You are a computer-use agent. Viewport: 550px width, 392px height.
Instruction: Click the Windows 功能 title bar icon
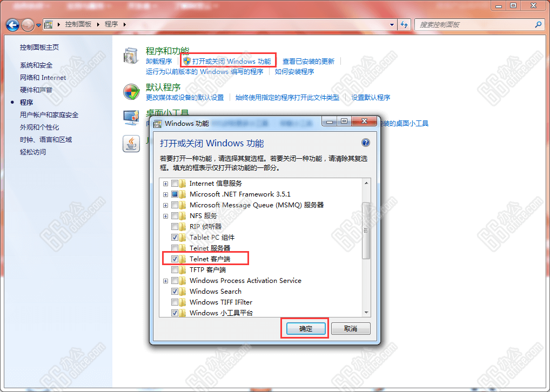158,124
